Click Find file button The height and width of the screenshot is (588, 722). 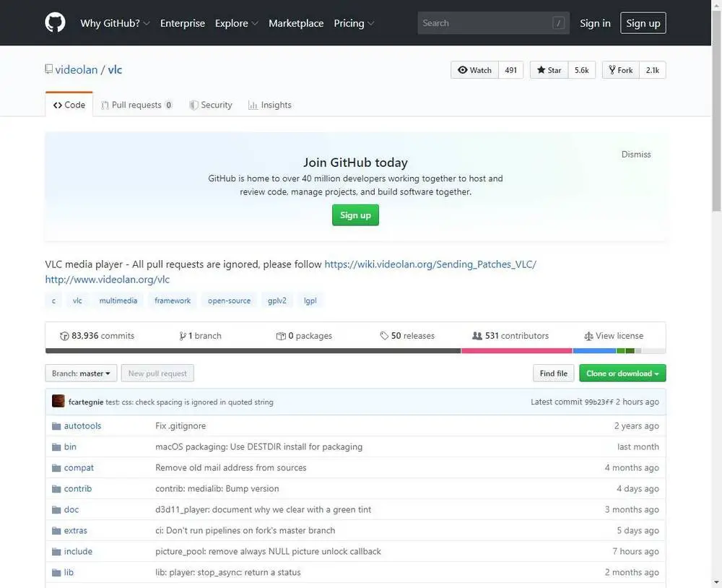click(554, 373)
